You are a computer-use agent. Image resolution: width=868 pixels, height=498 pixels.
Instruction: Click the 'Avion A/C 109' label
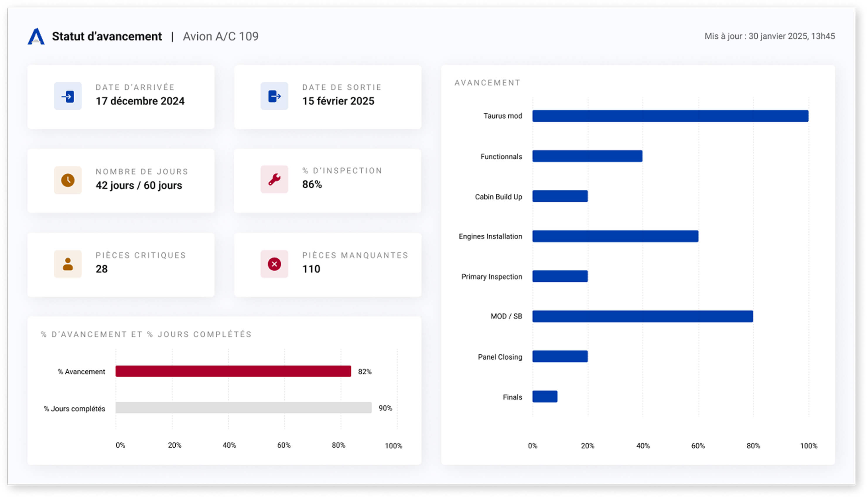click(x=221, y=36)
